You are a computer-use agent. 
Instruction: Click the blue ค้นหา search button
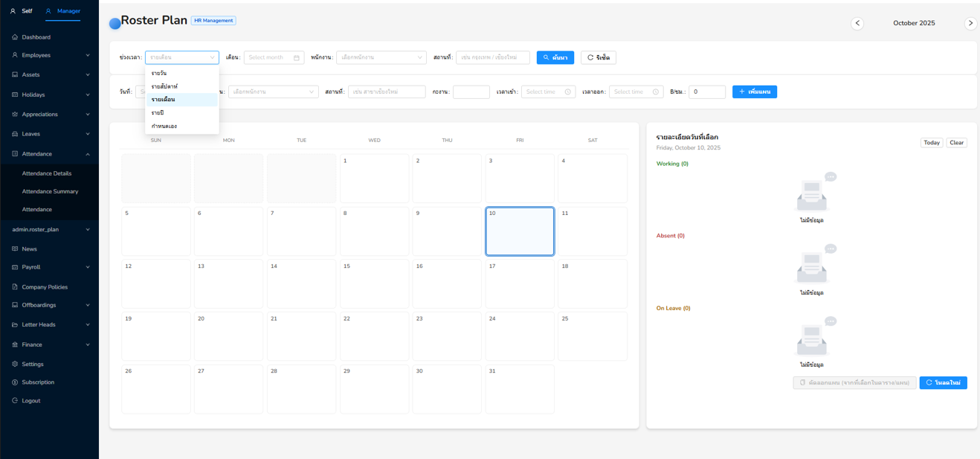point(555,57)
